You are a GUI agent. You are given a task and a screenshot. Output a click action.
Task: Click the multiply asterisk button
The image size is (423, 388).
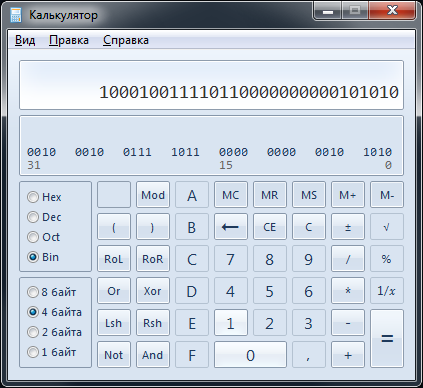coord(348,291)
